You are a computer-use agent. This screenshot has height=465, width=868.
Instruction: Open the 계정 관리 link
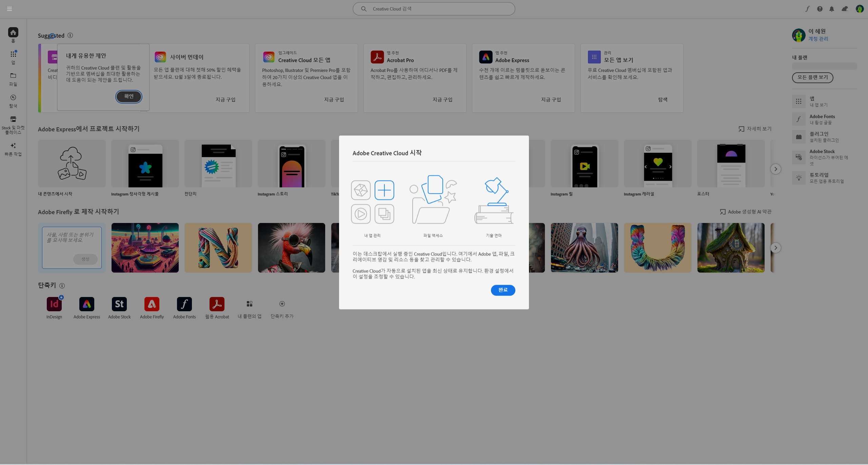click(x=818, y=39)
